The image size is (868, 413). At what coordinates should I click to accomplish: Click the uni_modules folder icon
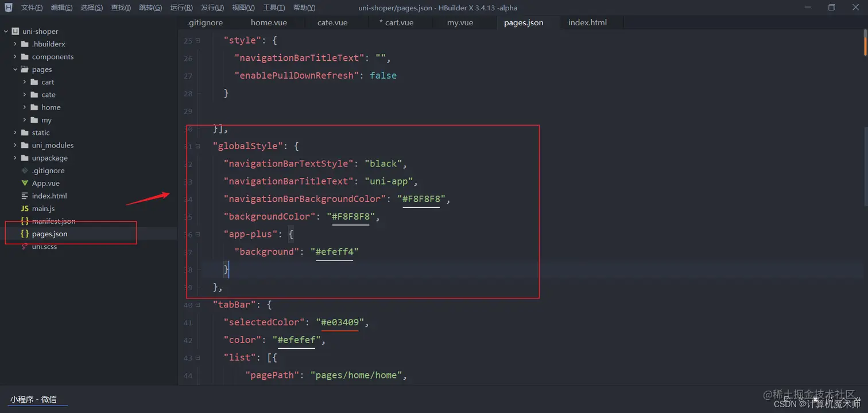(x=25, y=145)
